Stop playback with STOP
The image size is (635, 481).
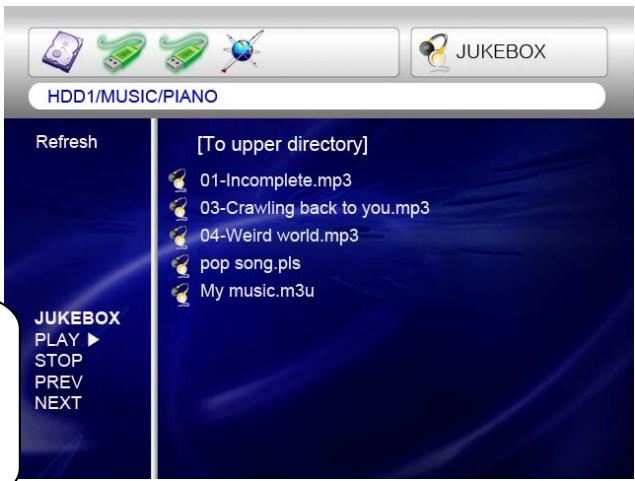pyautogui.click(x=59, y=361)
